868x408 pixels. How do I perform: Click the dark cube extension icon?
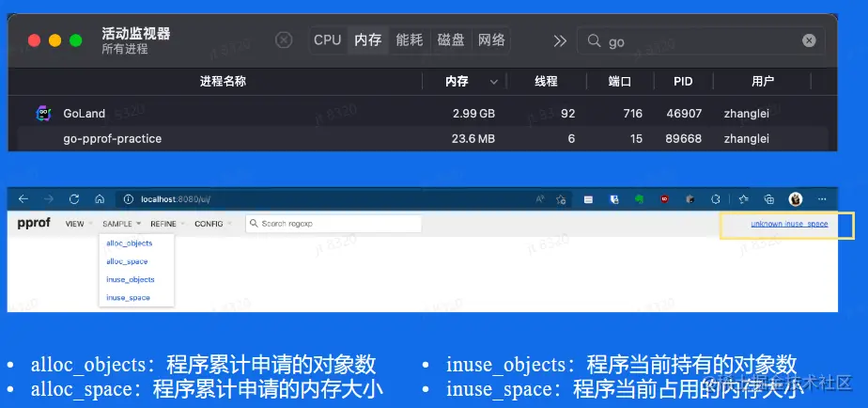[690, 199]
